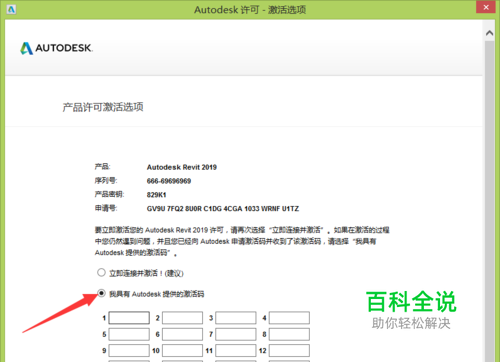Viewport: 500px width, 362px height.
Task: Click the scrollbar up arrow
Action: point(489,33)
